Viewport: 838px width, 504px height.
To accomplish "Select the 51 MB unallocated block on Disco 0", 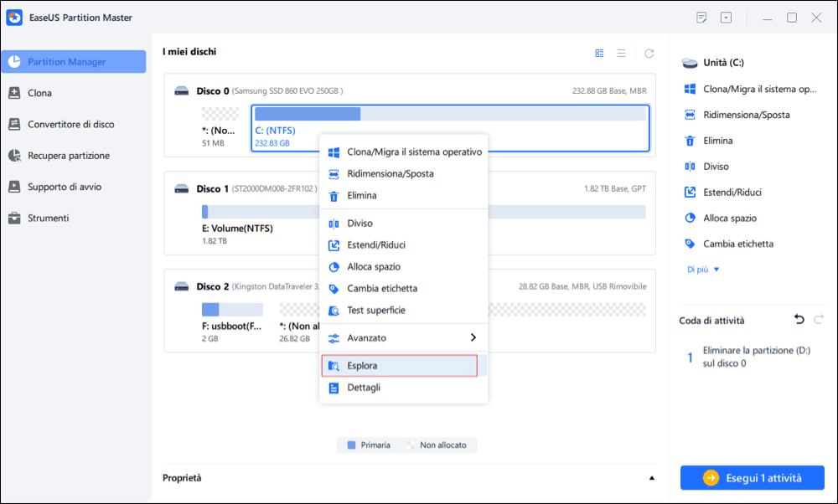I will tap(220, 127).
